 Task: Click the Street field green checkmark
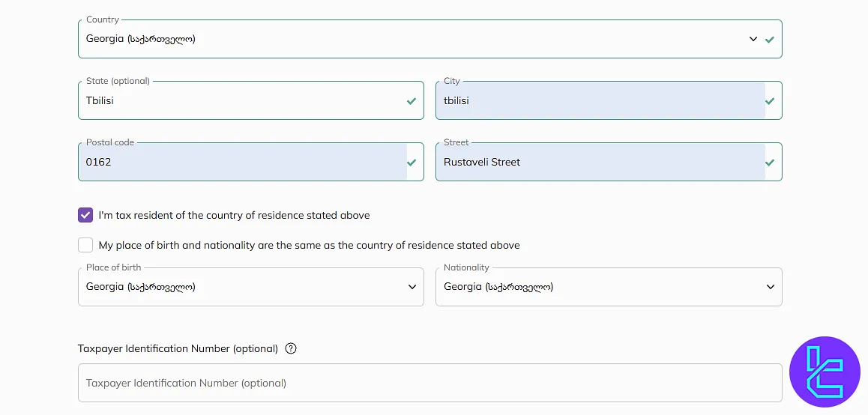(770, 162)
